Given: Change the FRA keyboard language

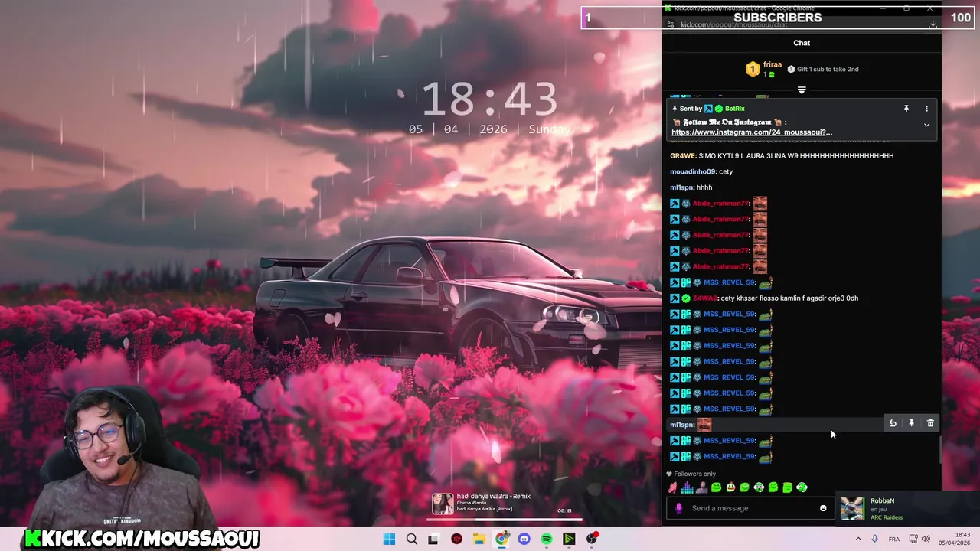Looking at the screenshot, I should pos(894,539).
